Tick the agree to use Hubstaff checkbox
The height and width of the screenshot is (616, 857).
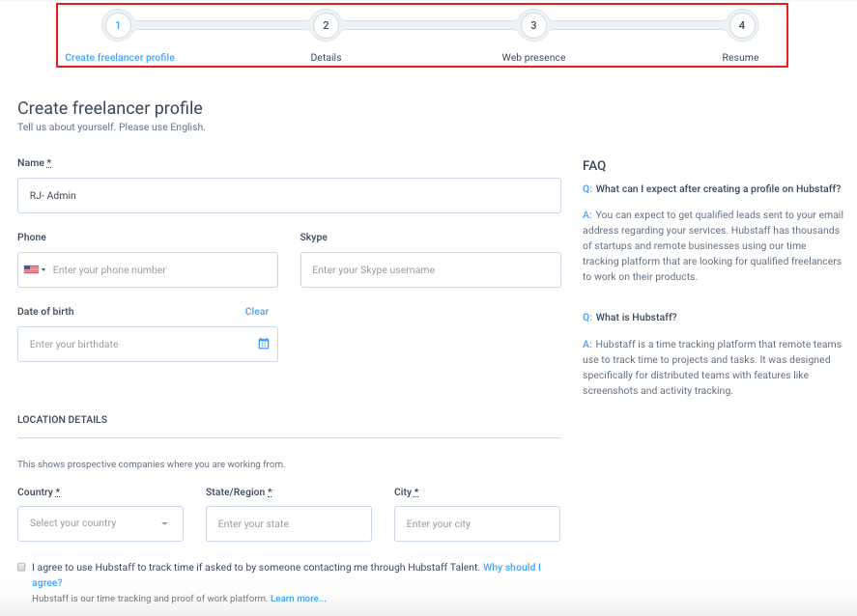(x=21, y=567)
